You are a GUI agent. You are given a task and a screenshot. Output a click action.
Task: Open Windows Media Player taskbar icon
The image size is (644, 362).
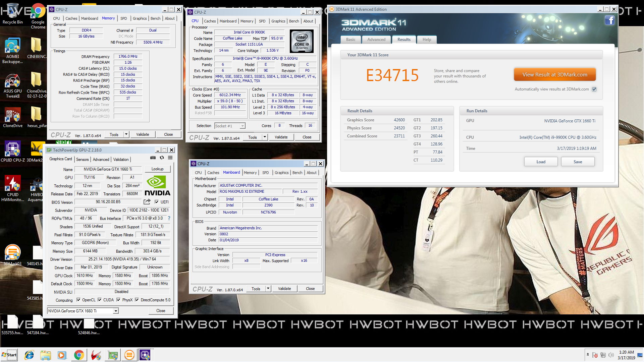click(x=62, y=355)
